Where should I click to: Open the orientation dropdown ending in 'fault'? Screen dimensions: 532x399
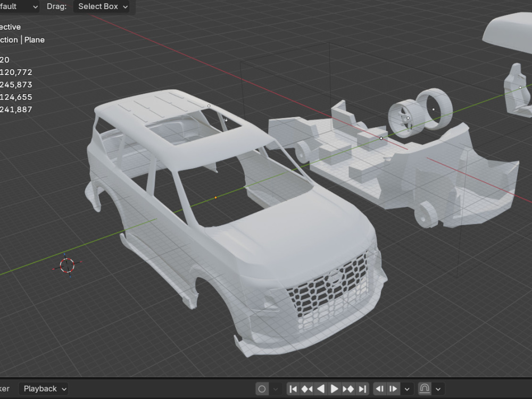pyautogui.click(x=19, y=6)
